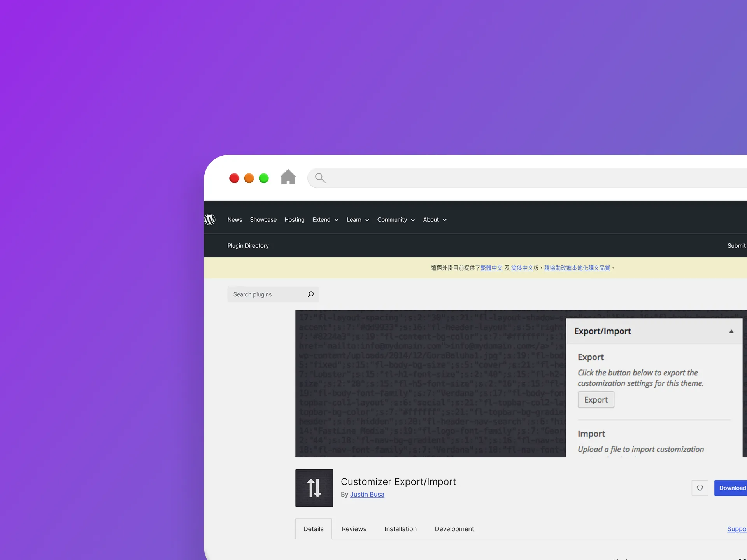Screen dimensions: 747x560
Task: Open the 繁體中文 translation link
Action: tap(491, 268)
